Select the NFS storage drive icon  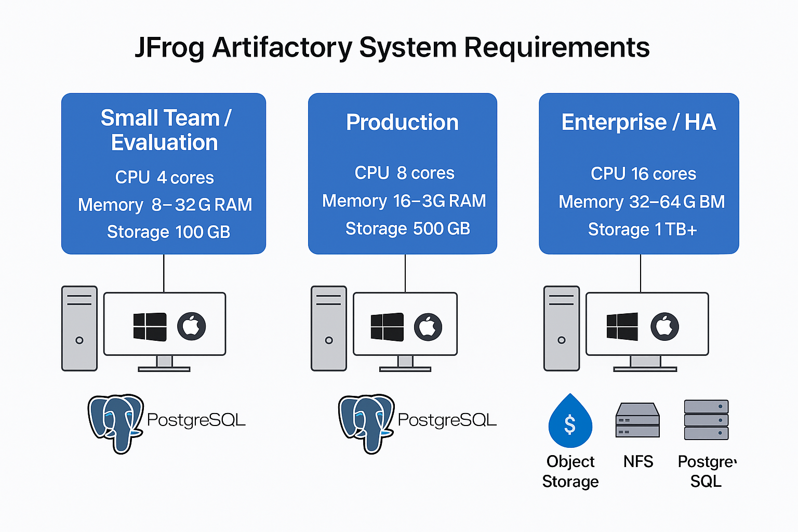(x=637, y=420)
